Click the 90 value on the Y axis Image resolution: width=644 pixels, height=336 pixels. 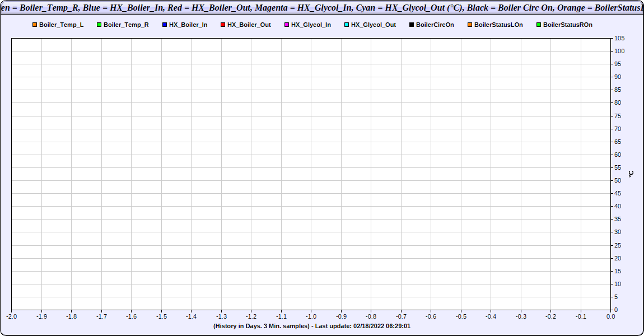tap(618, 77)
